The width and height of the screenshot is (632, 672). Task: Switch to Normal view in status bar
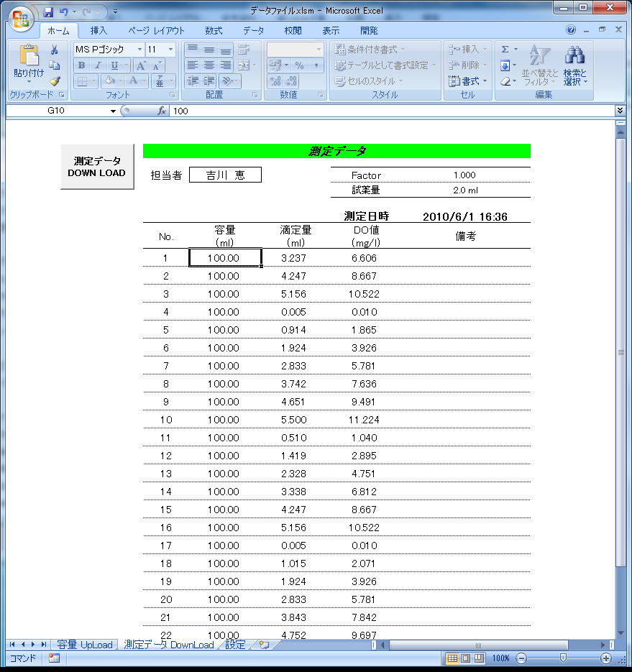(452, 658)
